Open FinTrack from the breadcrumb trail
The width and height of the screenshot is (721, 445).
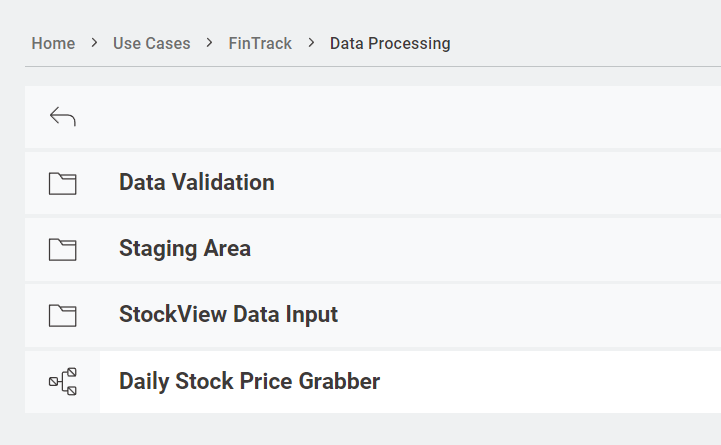tap(260, 44)
